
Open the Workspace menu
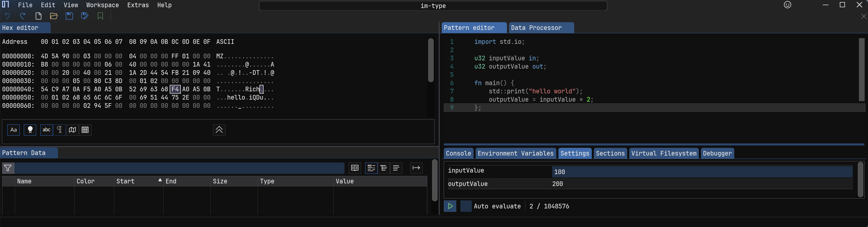point(102,5)
